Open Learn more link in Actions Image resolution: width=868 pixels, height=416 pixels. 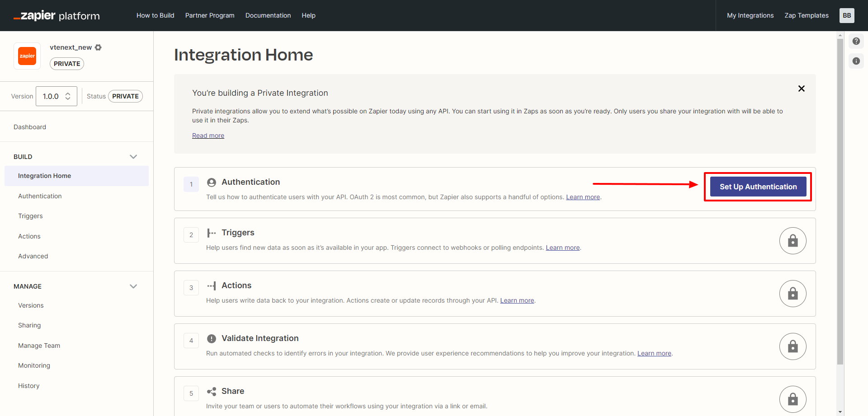coord(517,300)
